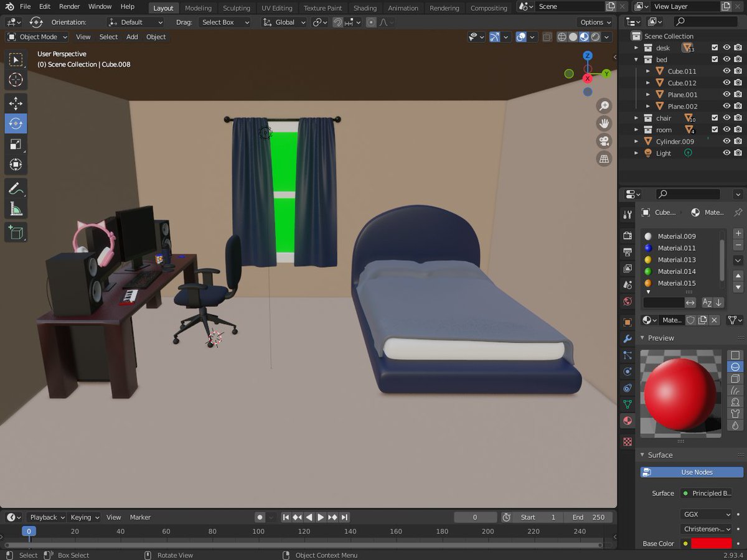Activate the Move tool
This screenshot has height=560, width=747.
pyautogui.click(x=16, y=103)
